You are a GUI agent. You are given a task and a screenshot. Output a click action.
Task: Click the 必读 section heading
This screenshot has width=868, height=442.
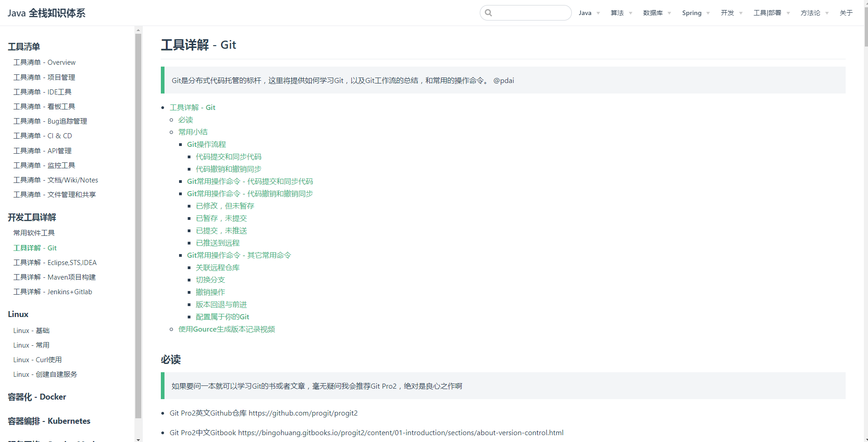pos(171,359)
